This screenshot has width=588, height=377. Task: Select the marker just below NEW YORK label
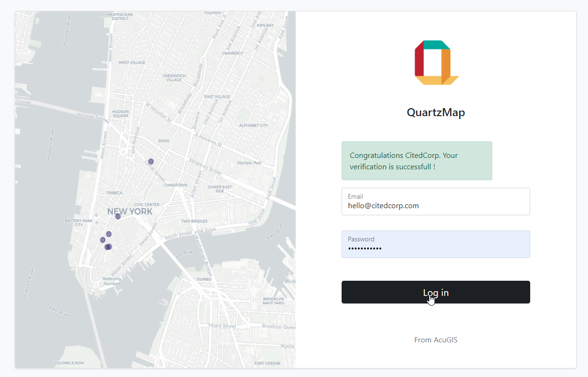(x=118, y=217)
